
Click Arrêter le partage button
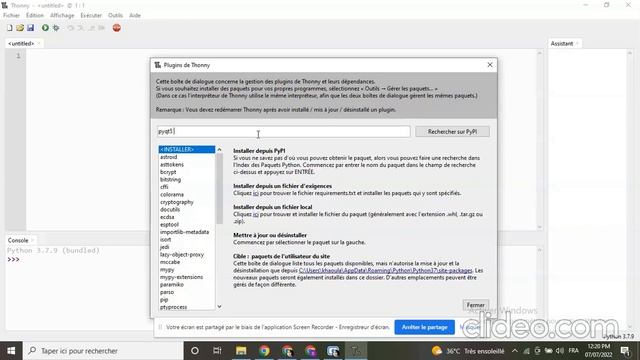point(424,327)
